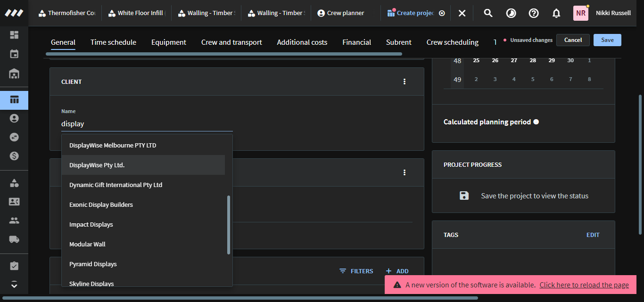Close the Create project tab

[442, 13]
